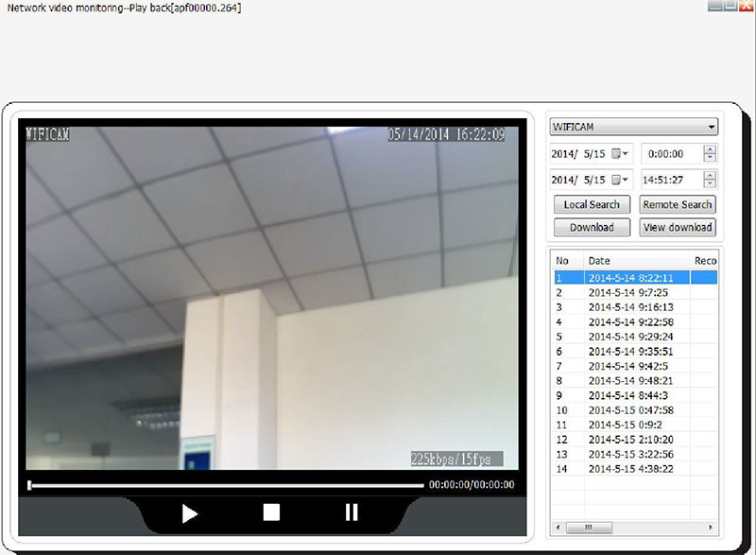Select recording 2014-5-15 4:38:22
The width and height of the screenshot is (756, 555).
(634, 469)
